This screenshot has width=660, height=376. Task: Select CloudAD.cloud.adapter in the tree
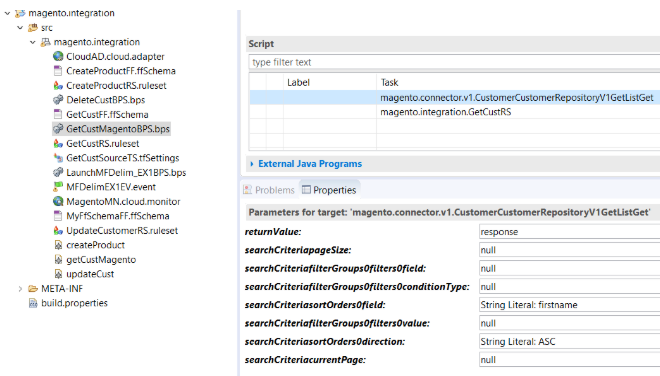point(115,56)
